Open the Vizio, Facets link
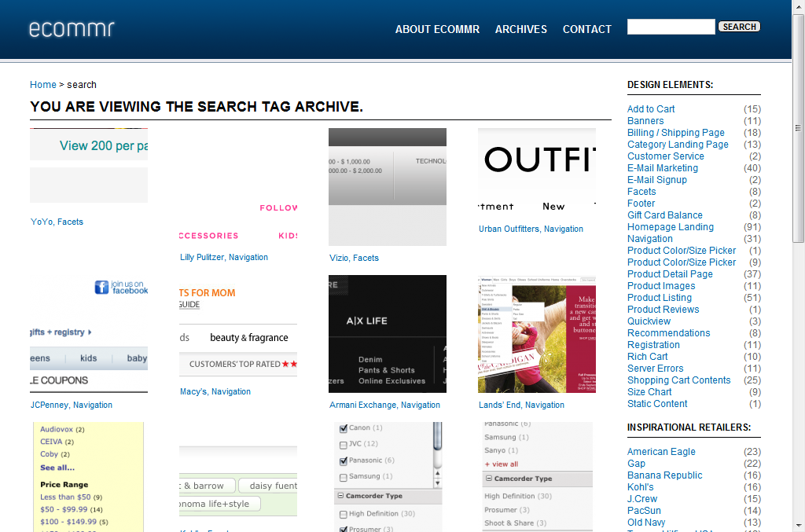The width and height of the screenshot is (805, 532). [355, 258]
